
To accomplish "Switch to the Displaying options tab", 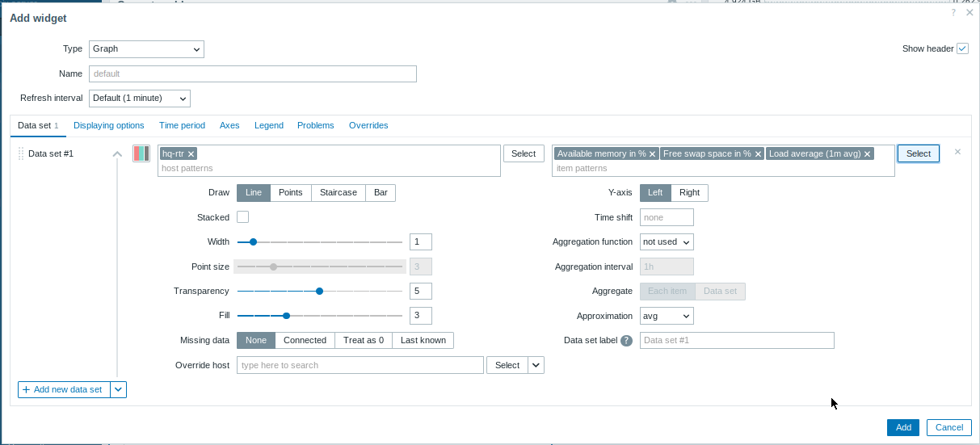I will (108, 126).
